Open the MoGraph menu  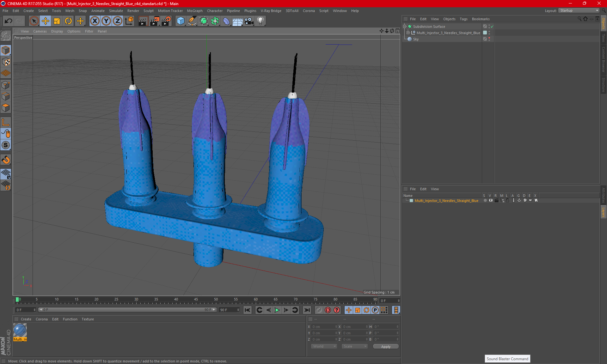tap(194, 11)
